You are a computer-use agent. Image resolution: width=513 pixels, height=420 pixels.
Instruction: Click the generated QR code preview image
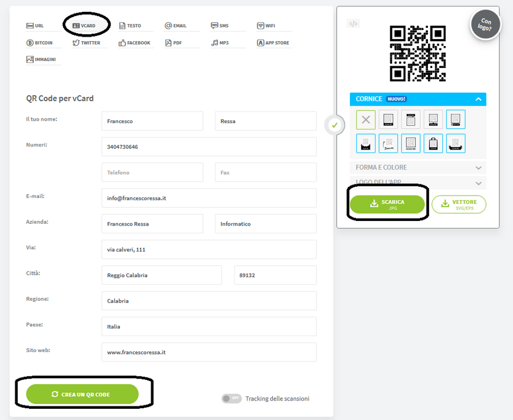(x=418, y=53)
